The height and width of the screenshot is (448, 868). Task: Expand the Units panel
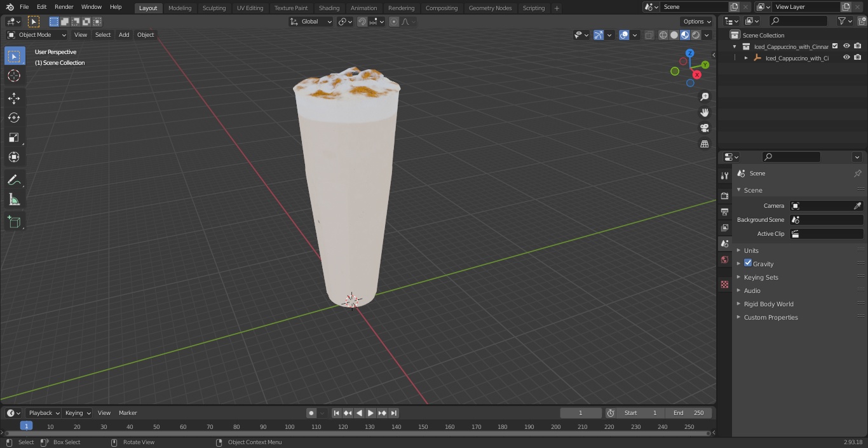click(751, 250)
